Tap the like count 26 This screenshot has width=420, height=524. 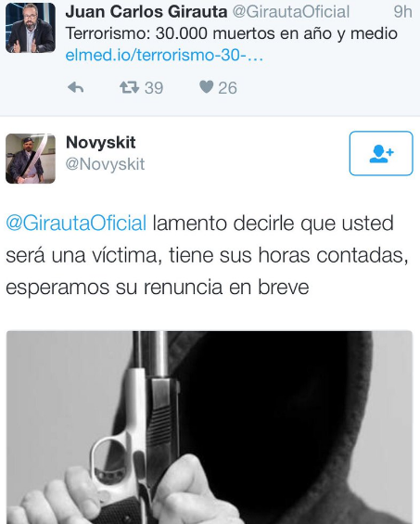(227, 88)
